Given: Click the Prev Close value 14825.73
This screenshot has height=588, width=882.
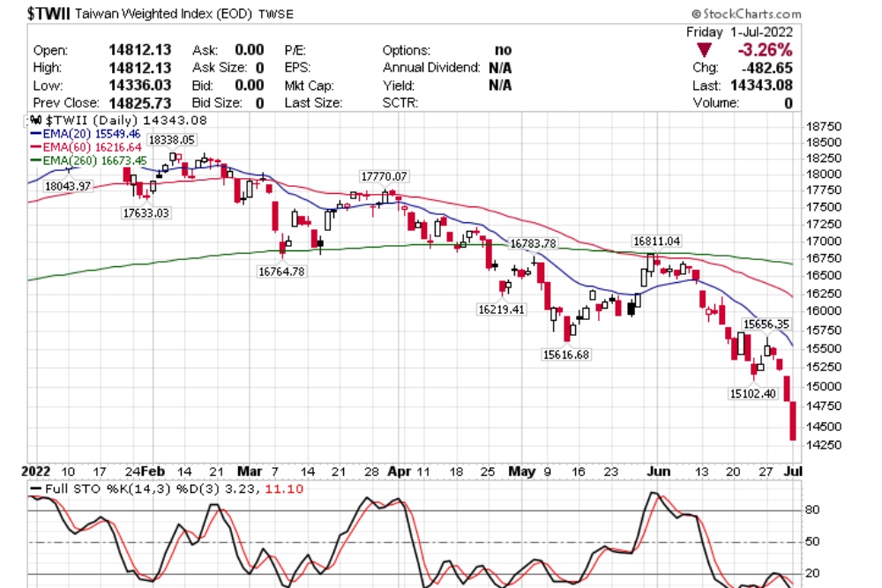Looking at the screenshot, I should coord(140,103).
